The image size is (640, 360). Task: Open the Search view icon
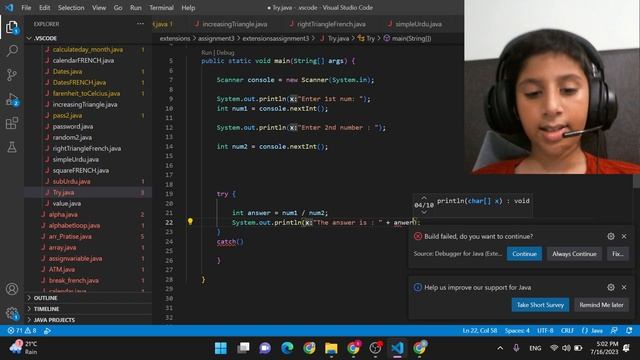(12, 51)
